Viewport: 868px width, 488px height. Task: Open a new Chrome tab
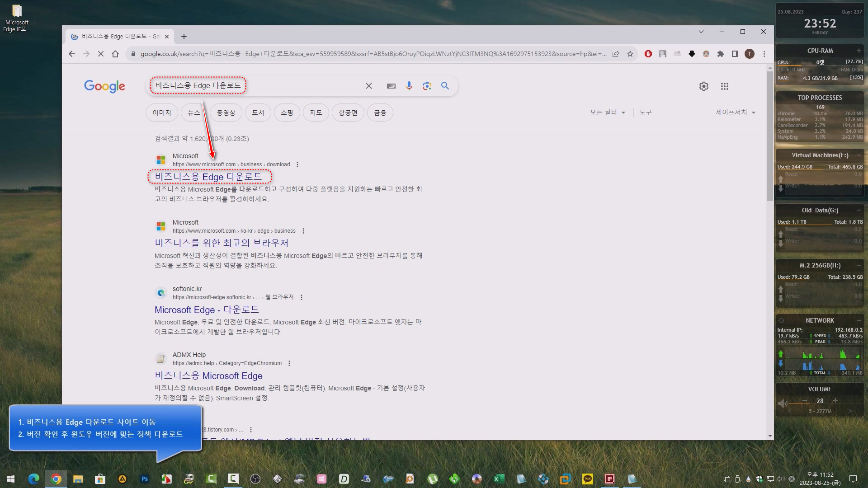click(x=184, y=37)
